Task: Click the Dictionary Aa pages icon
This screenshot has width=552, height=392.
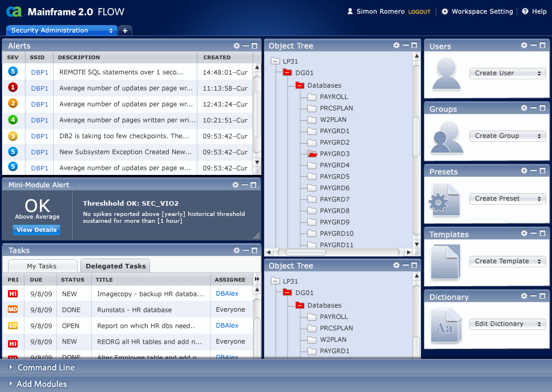Action: point(446,325)
